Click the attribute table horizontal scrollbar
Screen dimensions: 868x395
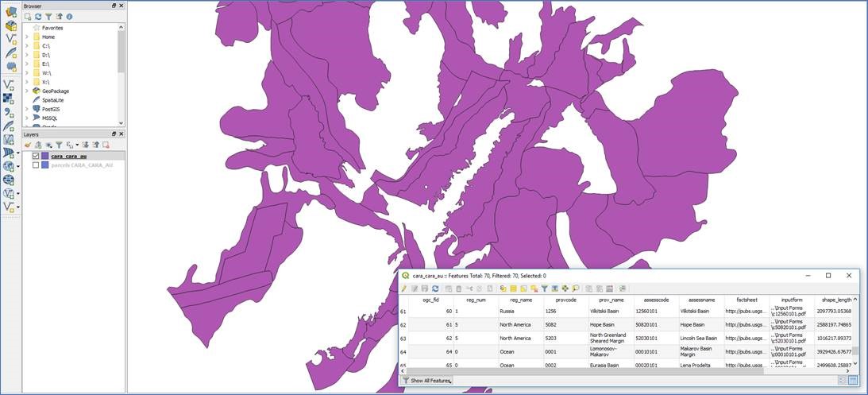pyautogui.click(x=585, y=370)
